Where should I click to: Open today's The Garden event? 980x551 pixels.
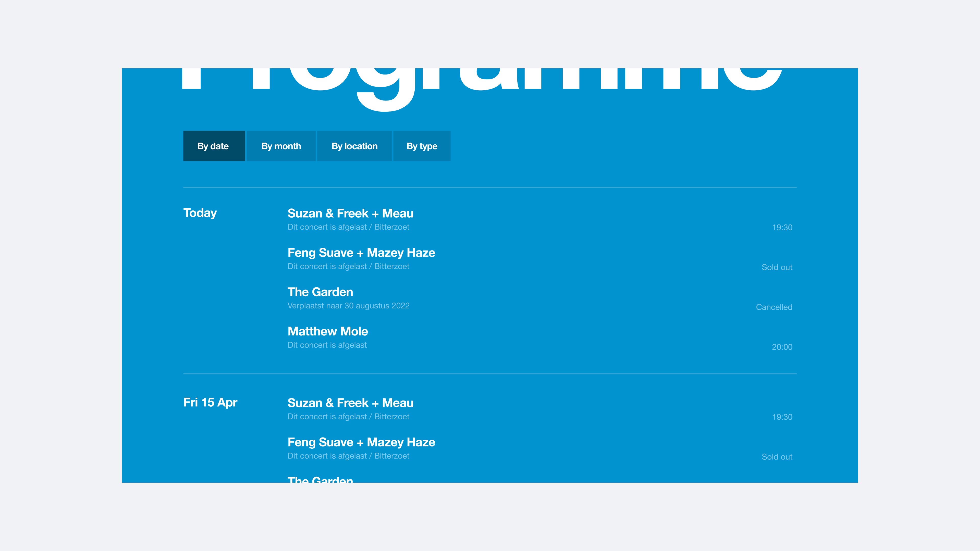(320, 292)
